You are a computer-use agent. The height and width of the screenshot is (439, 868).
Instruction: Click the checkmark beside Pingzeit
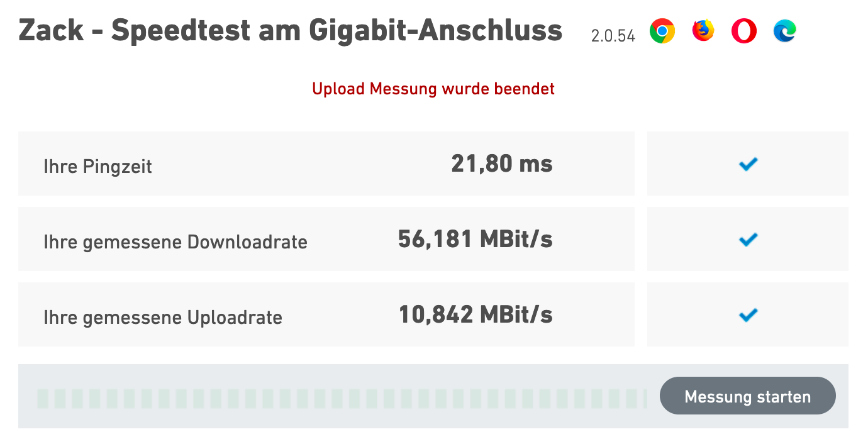pyautogui.click(x=748, y=164)
